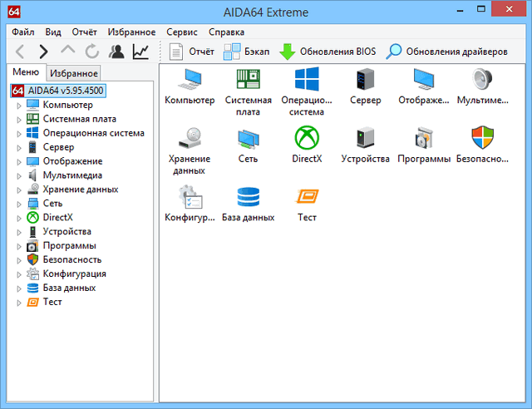Select Конфигурация in the tree
532x409 pixels.
[x=74, y=273]
